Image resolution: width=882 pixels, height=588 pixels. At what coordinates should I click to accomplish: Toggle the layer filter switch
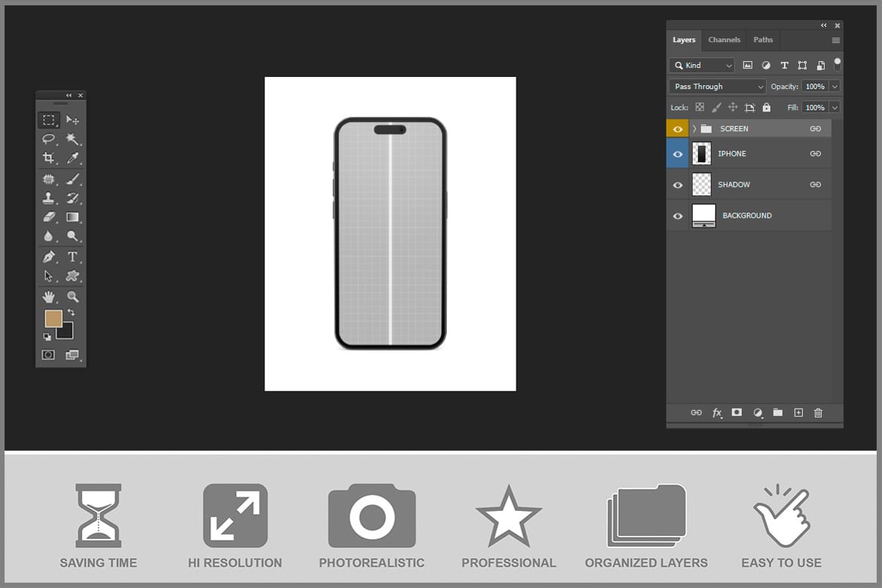pos(838,65)
